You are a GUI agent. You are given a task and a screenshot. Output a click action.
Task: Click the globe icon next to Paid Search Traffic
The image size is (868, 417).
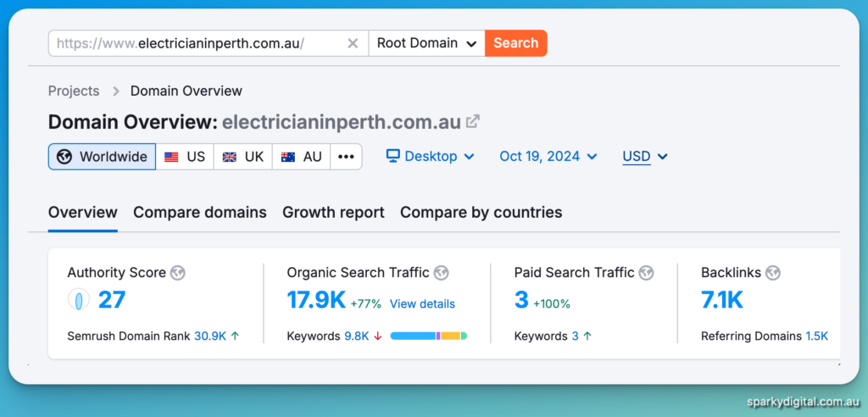(x=646, y=272)
